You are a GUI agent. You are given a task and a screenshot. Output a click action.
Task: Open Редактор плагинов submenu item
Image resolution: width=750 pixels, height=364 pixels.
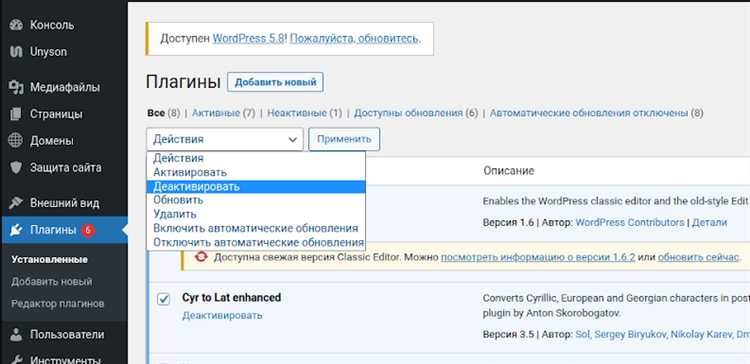coord(58,304)
